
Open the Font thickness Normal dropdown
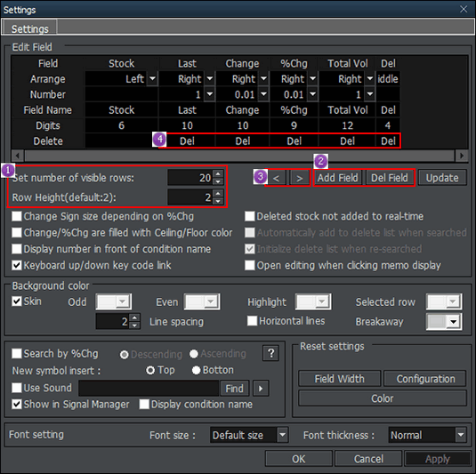tap(461, 435)
